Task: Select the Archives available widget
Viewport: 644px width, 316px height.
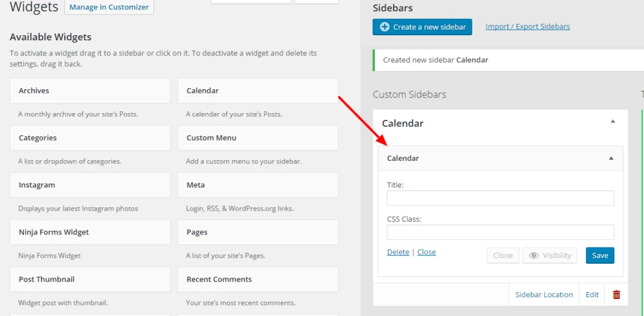Action: [90, 91]
